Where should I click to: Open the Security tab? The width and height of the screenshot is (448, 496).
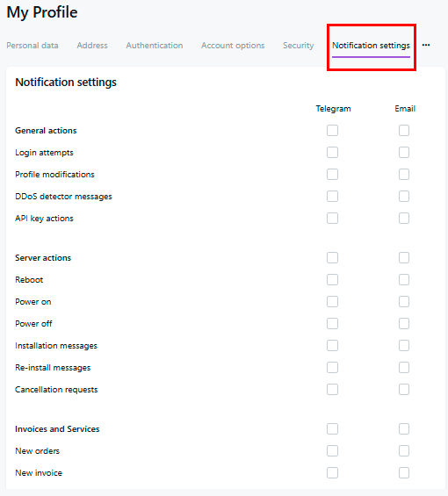299,46
